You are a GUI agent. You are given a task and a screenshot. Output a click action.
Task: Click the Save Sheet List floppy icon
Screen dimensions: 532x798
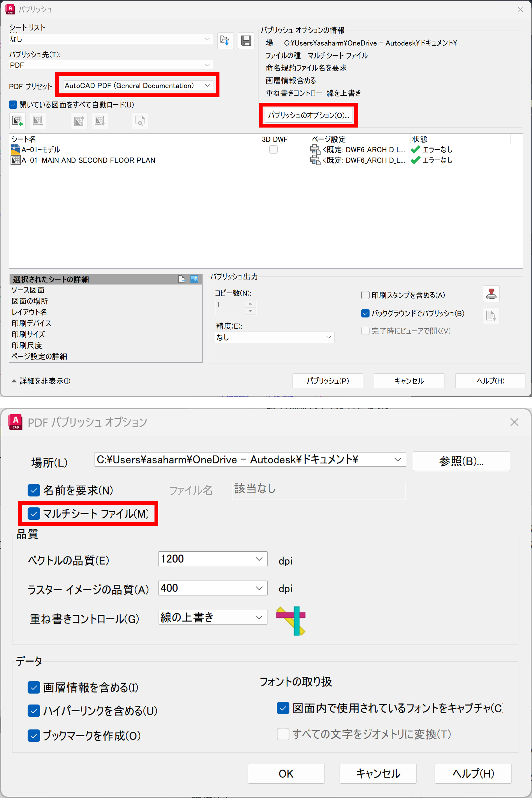[x=246, y=41]
